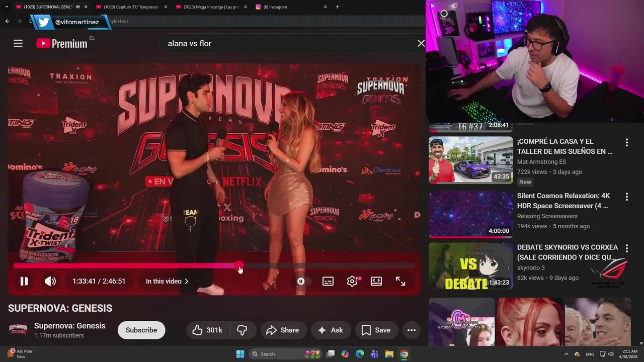Click the red scrubber handle on progress bar
The height and width of the screenshot is (362, 644).
click(239, 265)
